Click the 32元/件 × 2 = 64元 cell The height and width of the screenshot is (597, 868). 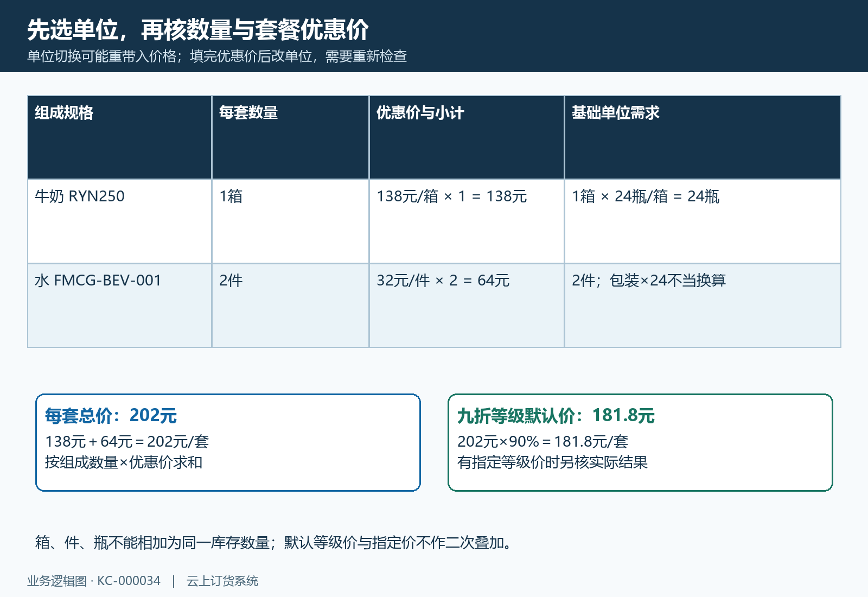[467, 306]
